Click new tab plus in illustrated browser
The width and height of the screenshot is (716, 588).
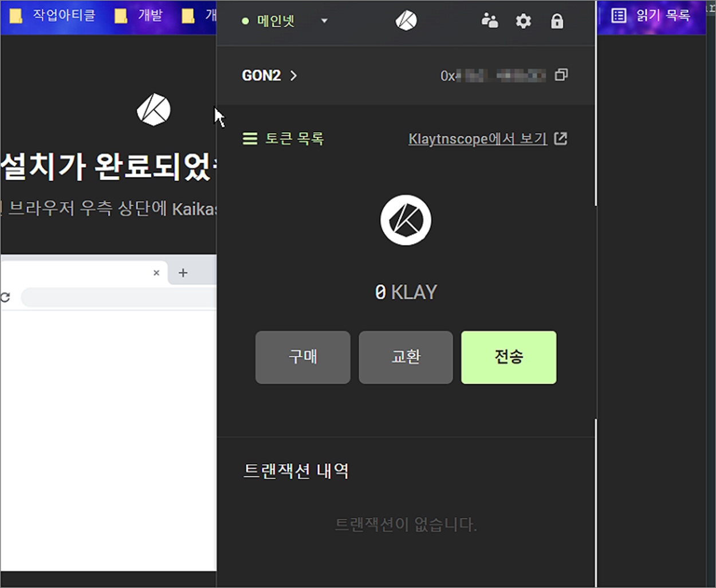pyautogui.click(x=183, y=273)
